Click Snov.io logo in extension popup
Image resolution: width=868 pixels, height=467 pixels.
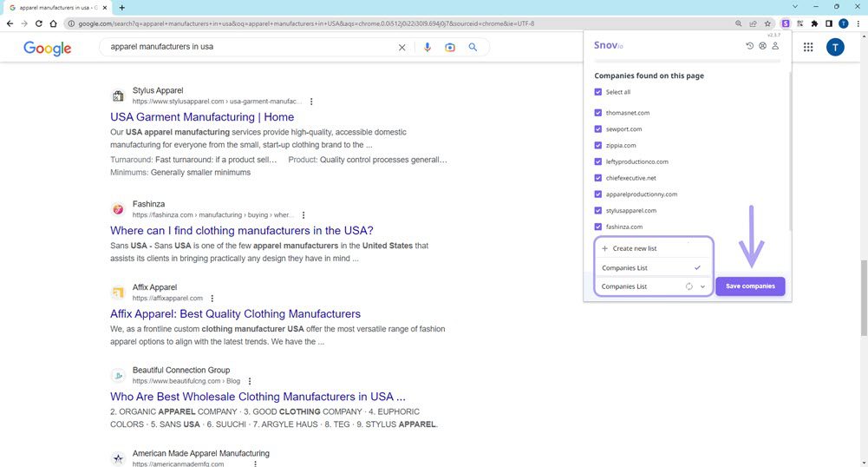pyautogui.click(x=609, y=45)
